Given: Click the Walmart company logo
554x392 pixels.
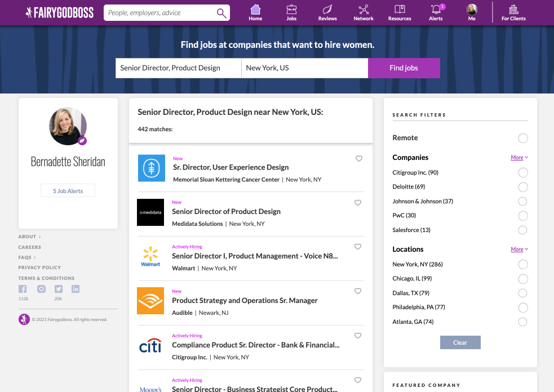Looking at the screenshot, I should pyautogui.click(x=150, y=257).
